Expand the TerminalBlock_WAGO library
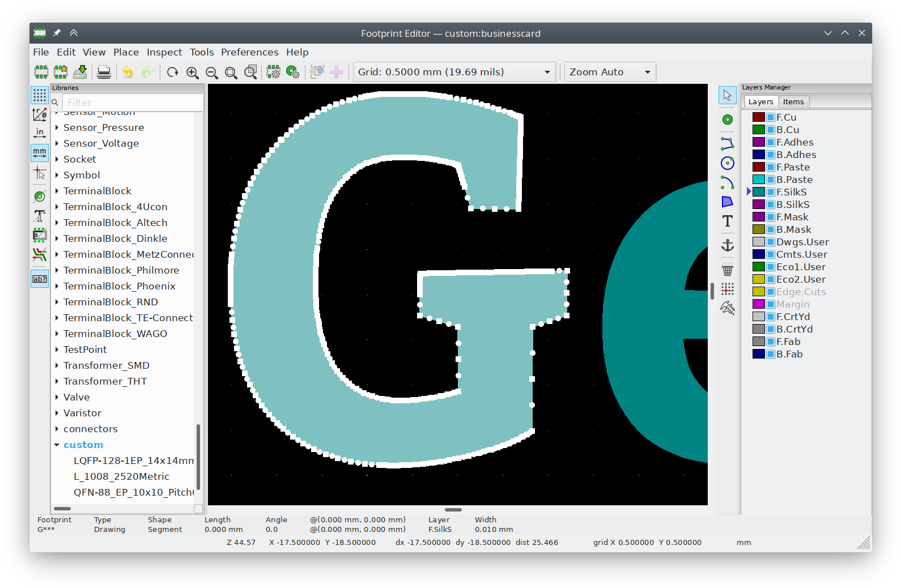This screenshot has width=901, height=588. click(57, 334)
